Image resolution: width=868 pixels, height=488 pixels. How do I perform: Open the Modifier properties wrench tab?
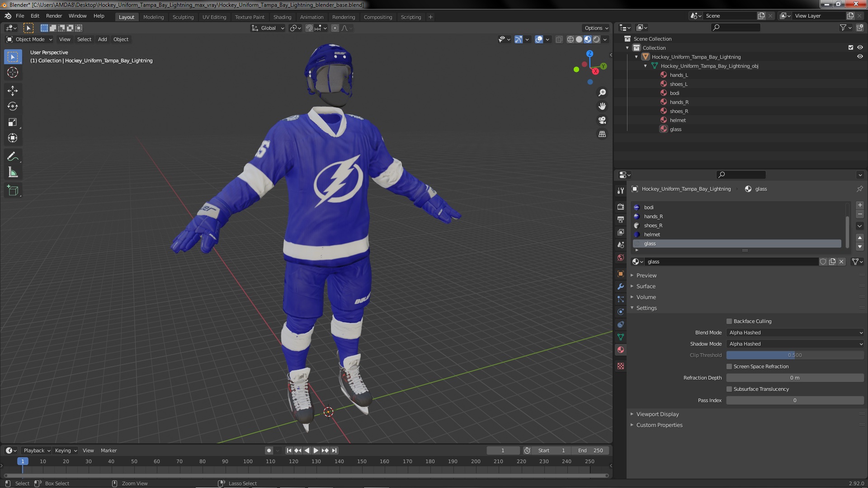621,286
